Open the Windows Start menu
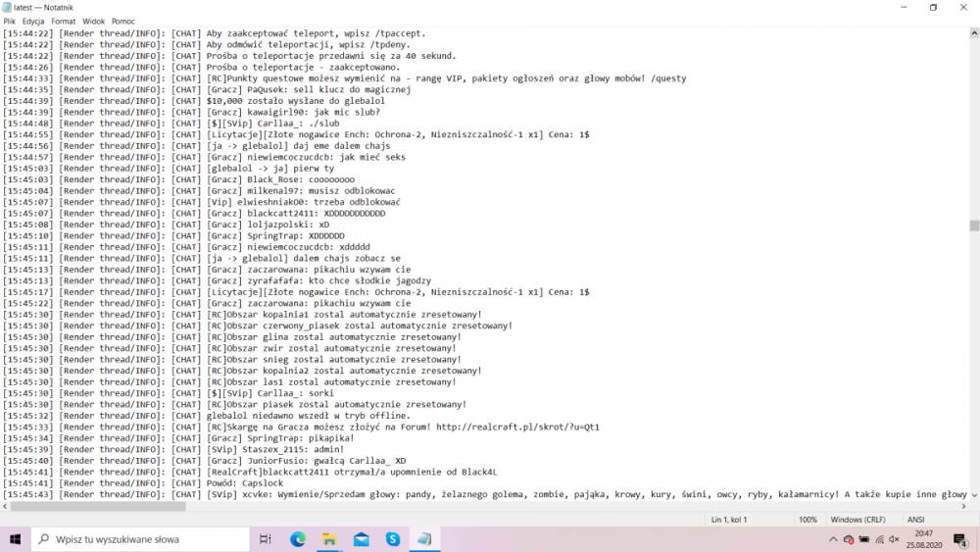The width and height of the screenshot is (980, 552). pyautogui.click(x=15, y=539)
